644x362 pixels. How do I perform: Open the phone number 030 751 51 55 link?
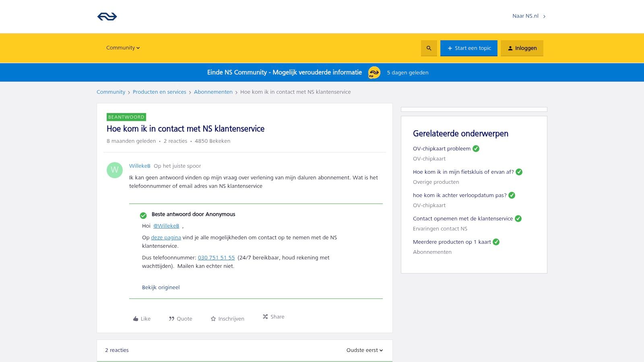coord(216,258)
